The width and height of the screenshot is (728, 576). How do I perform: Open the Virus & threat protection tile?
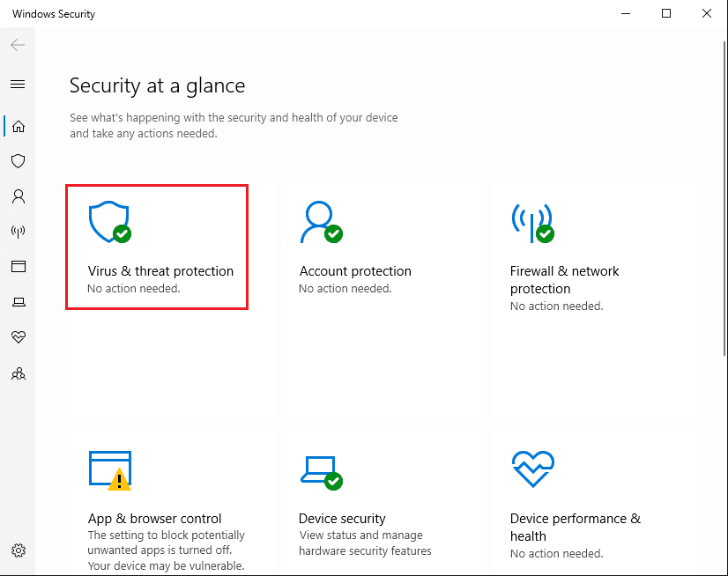(156, 247)
